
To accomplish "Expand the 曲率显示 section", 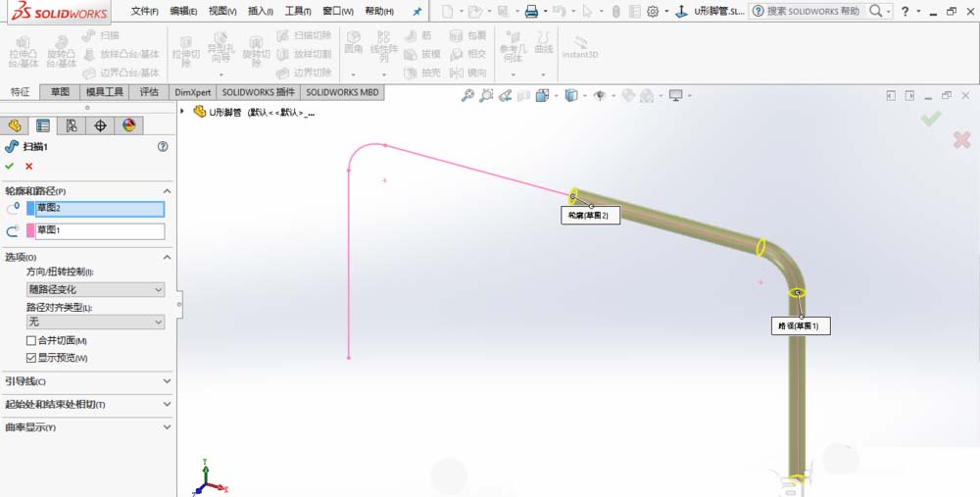I will pos(167,427).
